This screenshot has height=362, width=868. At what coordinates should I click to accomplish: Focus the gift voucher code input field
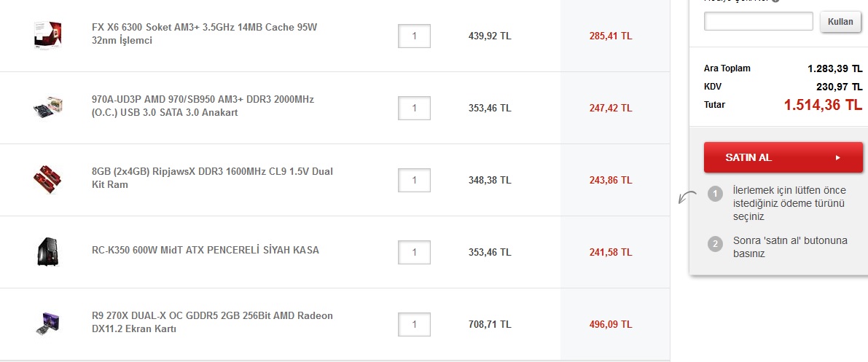coord(759,22)
